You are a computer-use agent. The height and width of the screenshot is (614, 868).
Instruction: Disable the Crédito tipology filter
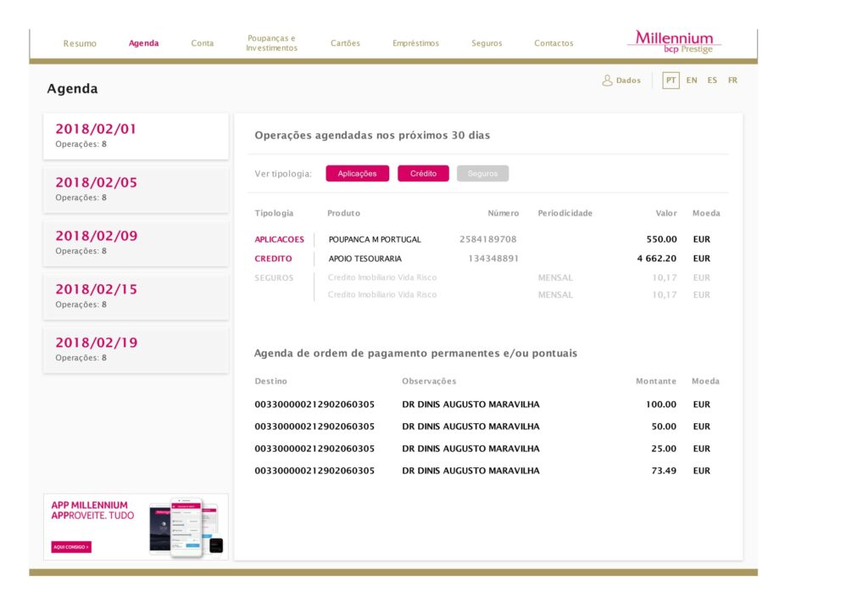[x=423, y=173]
